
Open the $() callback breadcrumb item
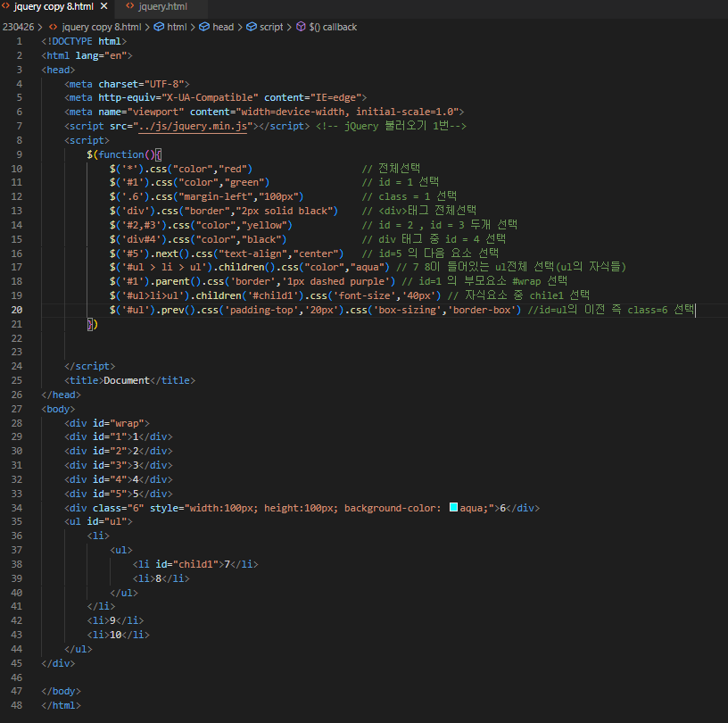[x=333, y=27]
